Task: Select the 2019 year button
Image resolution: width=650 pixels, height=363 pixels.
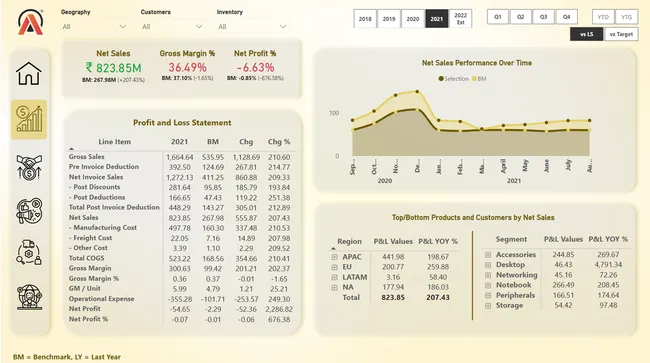Action: click(x=389, y=19)
